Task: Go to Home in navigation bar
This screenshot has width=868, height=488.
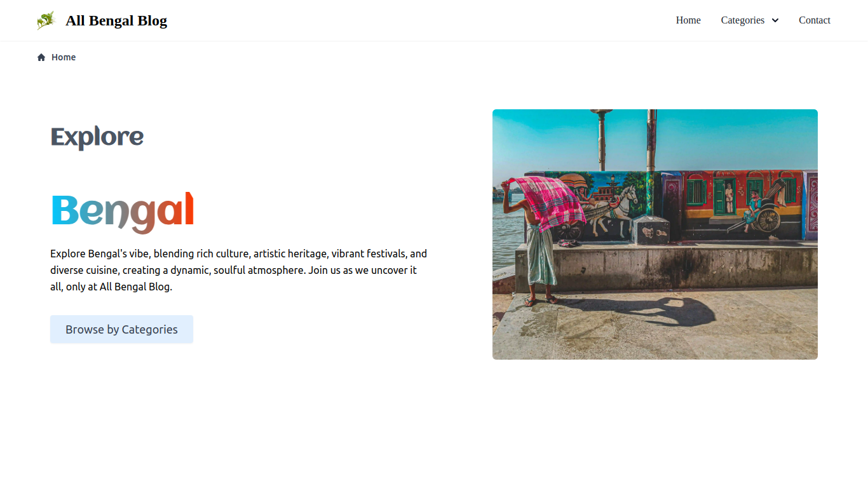Action: [x=688, y=20]
